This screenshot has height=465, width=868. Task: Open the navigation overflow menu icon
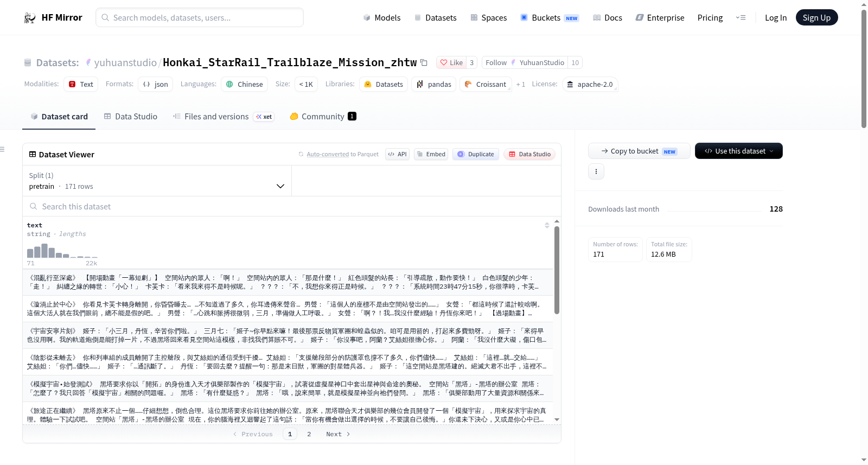[x=741, y=18]
